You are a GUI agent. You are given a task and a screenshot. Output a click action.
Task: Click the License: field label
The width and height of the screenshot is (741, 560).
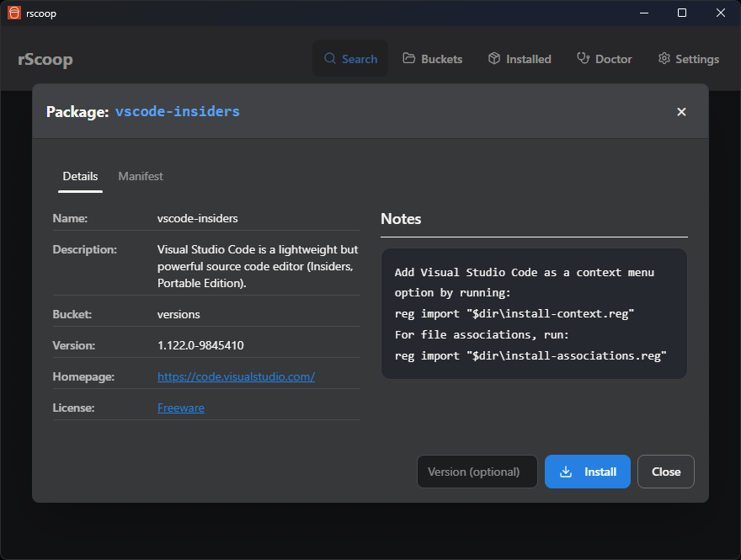click(x=73, y=408)
